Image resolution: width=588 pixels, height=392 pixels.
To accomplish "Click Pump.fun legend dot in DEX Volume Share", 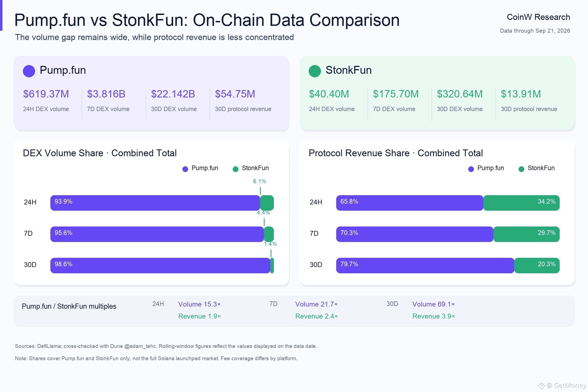I will (x=185, y=169).
